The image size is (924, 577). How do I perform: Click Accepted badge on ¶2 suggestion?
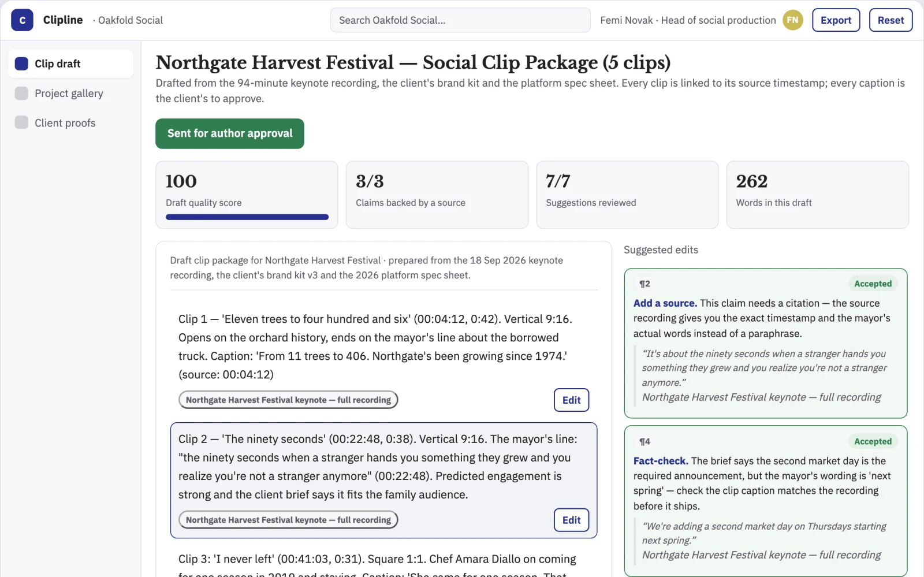coord(873,284)
